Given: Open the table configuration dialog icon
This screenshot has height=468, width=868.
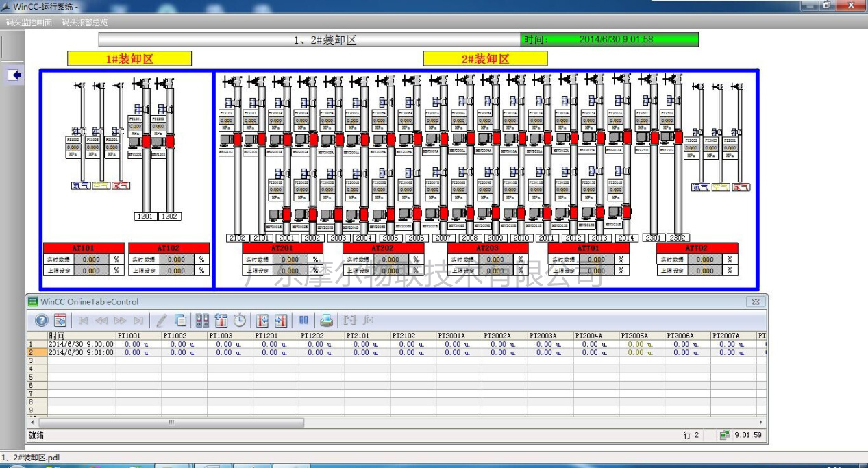Looking at the screenshot, I should pos(60,320).
